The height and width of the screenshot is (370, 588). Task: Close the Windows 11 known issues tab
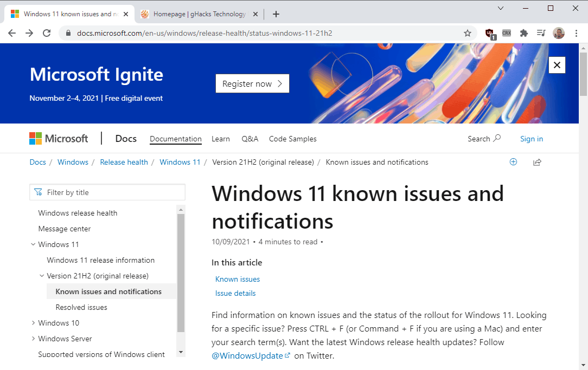tap(126, 14)
